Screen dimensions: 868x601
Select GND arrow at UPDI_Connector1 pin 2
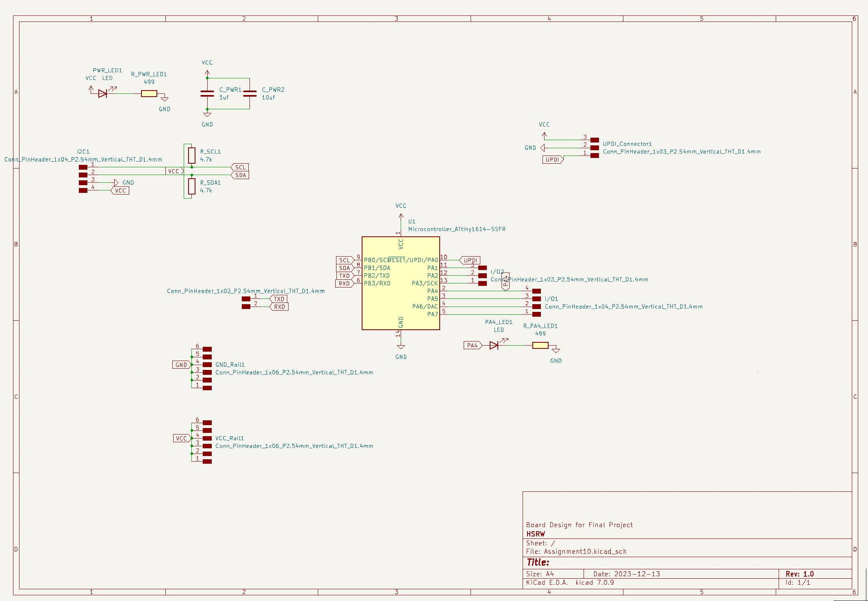point(543,148)
